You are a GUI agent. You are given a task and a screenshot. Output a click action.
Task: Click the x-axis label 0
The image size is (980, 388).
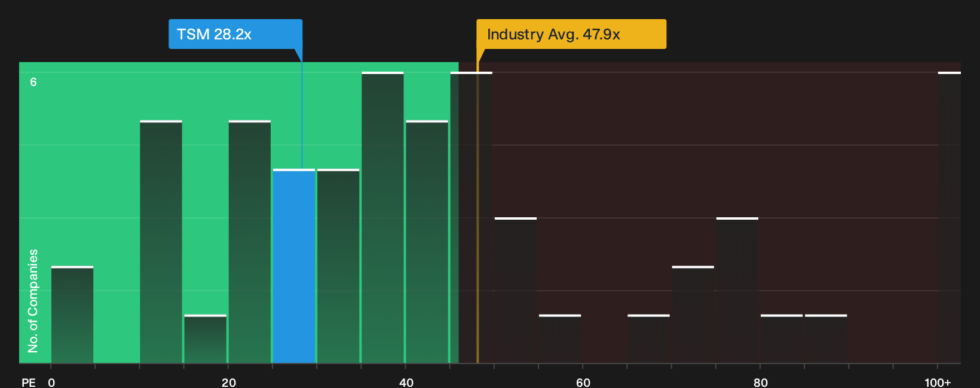coord(51,382)
